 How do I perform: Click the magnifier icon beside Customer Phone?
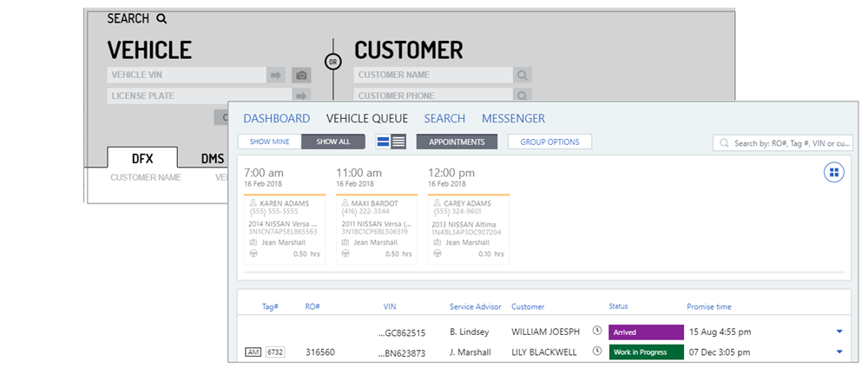522,95
